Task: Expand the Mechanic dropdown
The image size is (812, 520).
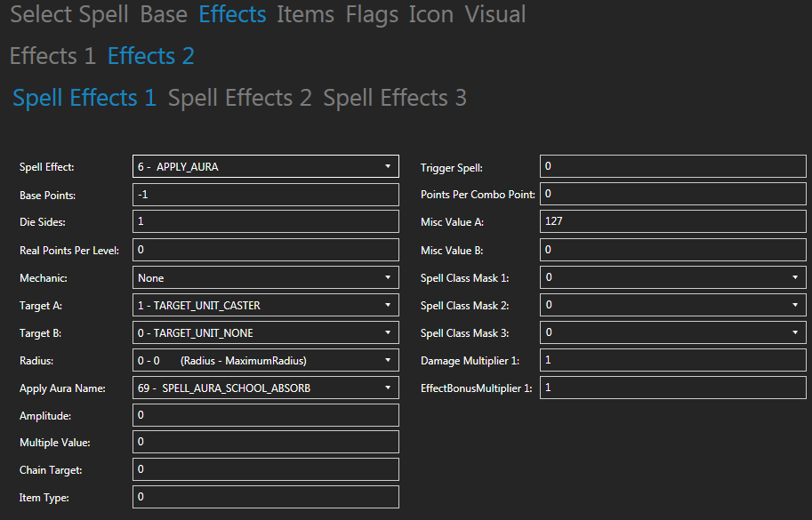Action: (265, 277)
